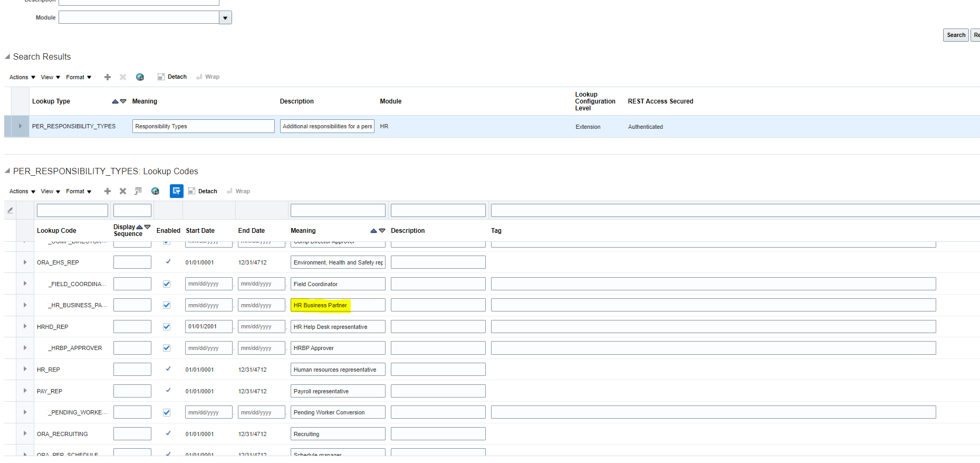Viewport: 980px width, 463px height.
Task: Click the Meaning filter field above column
Action: 338,210
